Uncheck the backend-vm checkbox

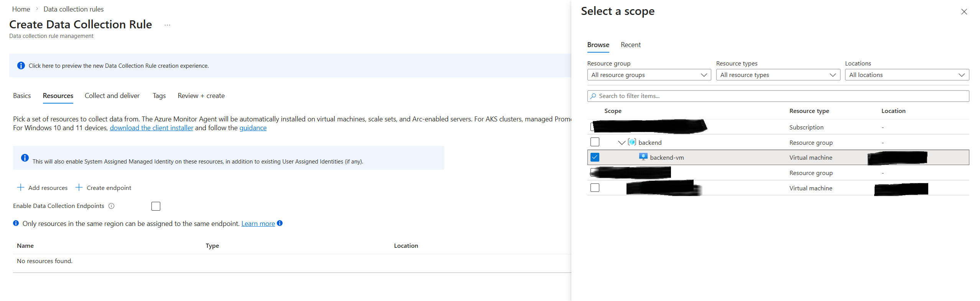pos(595,157)
